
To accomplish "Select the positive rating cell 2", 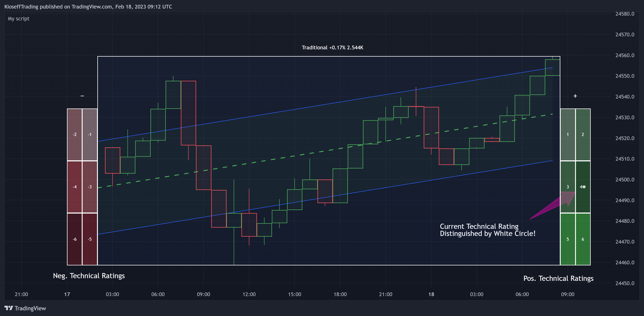I will (x=583, y=135).
